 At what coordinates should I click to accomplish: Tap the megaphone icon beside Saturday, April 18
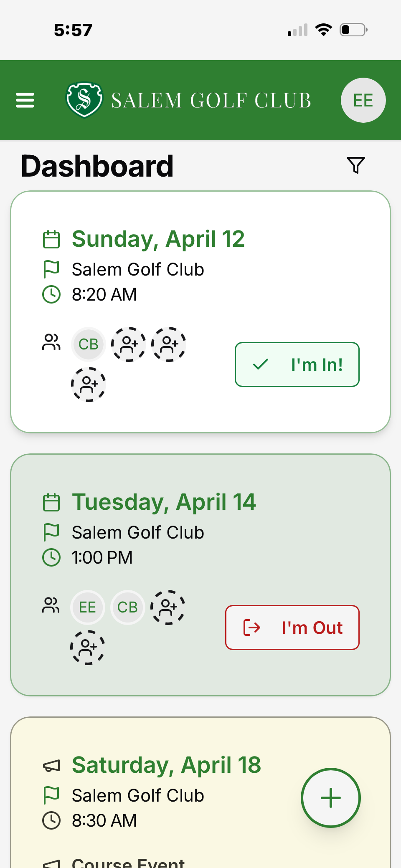51,766
